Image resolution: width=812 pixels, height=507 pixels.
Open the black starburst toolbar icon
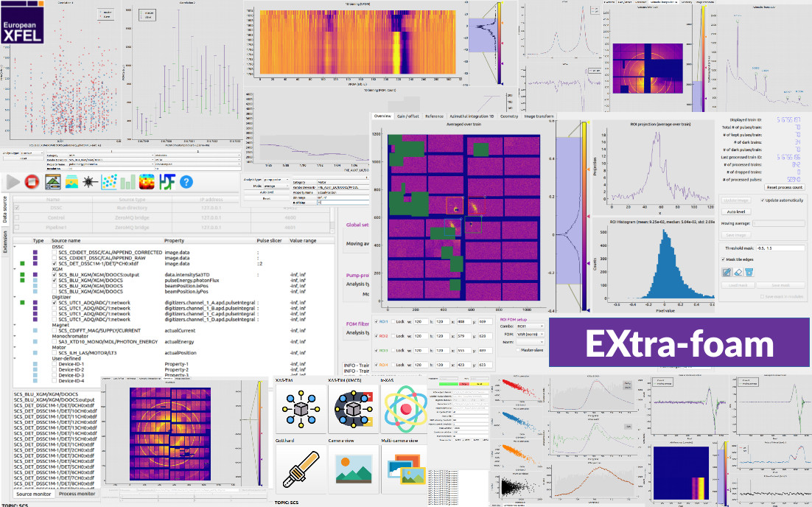click(90, 182)
